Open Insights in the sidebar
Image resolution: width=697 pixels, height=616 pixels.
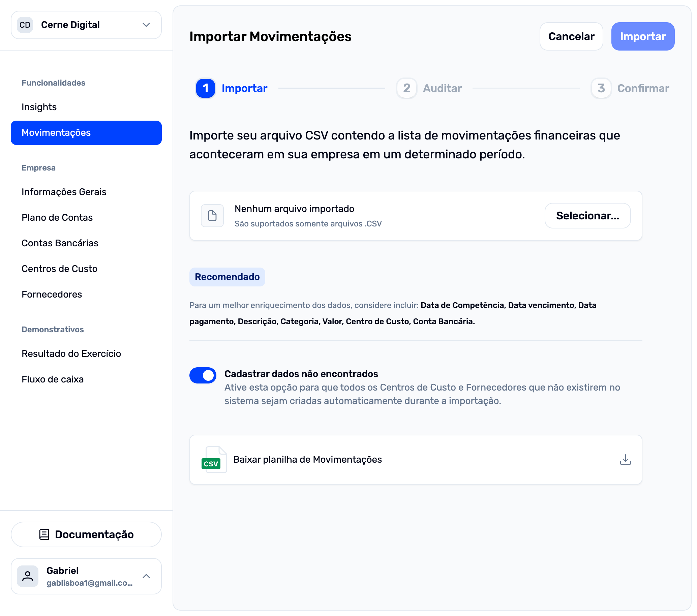point(39,107)
